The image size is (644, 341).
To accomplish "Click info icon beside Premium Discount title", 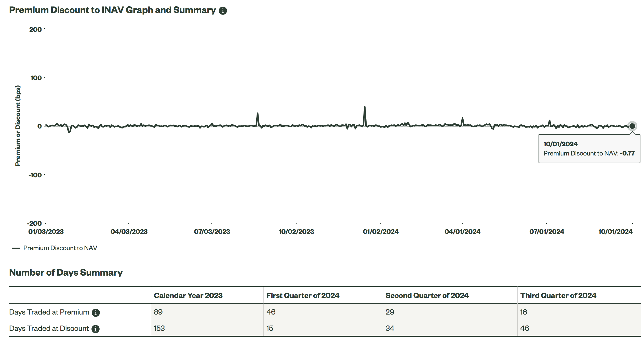I will tap(223, 11).
